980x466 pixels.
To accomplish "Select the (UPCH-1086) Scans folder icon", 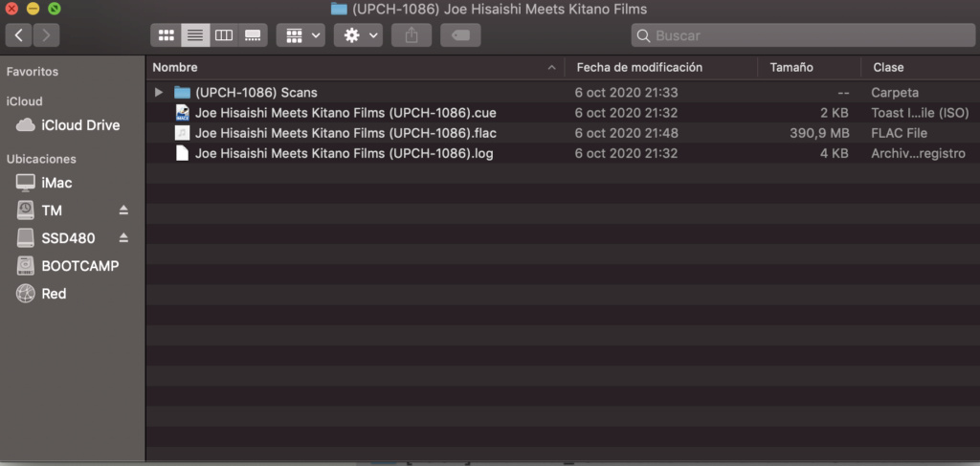I will tap(182, 93).
